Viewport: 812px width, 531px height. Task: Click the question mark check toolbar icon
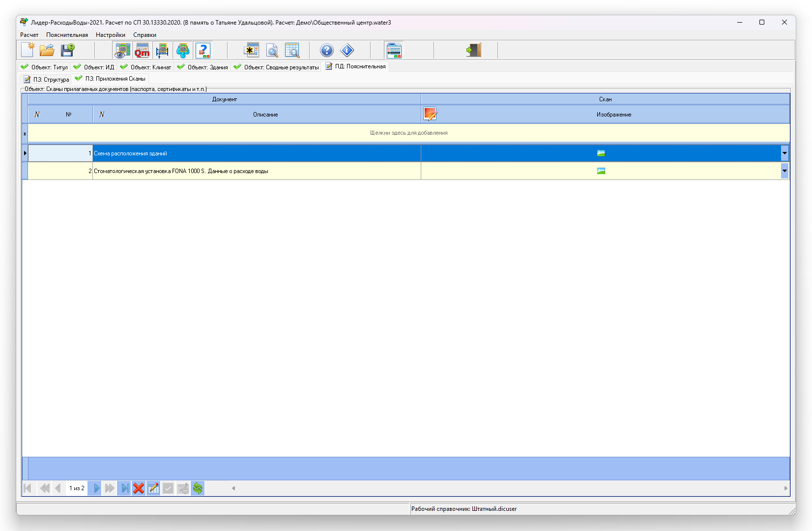pyautogui.click(x=203, y=50)
